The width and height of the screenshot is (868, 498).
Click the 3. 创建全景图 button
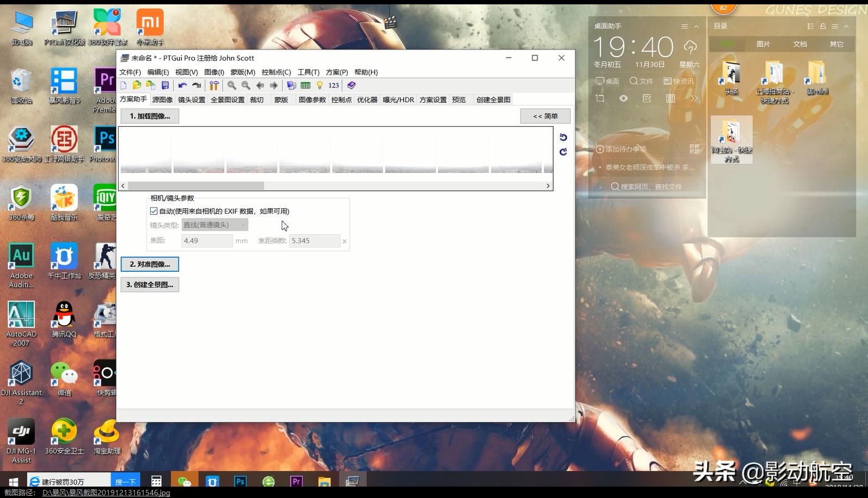(150, 284)
